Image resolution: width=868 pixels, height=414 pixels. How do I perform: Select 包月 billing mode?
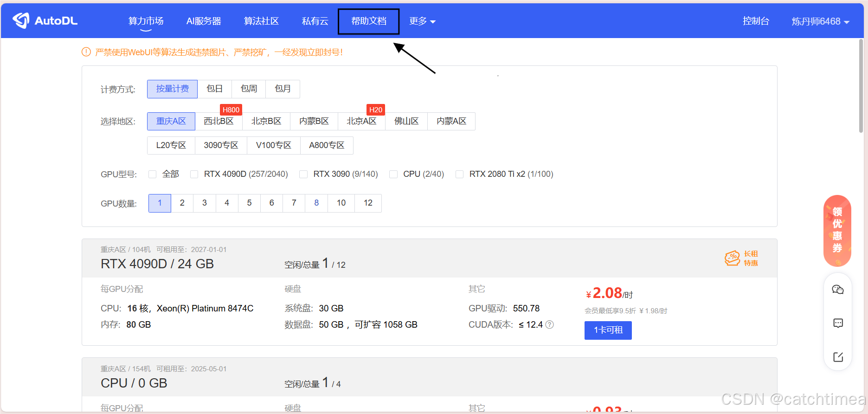283,89
